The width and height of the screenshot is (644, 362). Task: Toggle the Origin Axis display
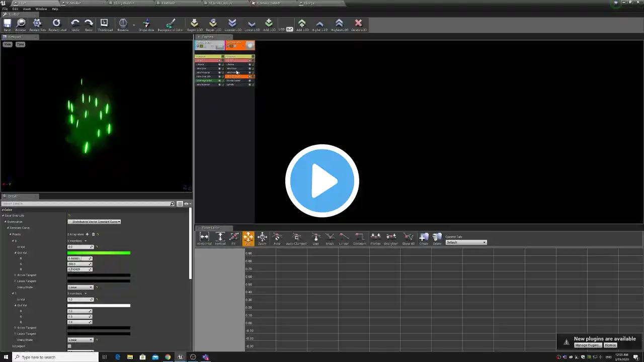pyautogui.click(x=146, y=25)
